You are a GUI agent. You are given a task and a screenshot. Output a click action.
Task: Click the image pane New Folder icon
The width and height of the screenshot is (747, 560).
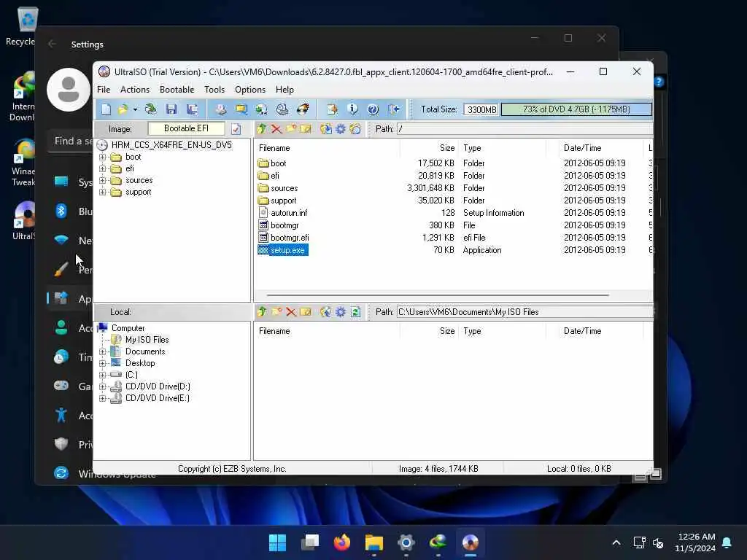coord(290,129)
